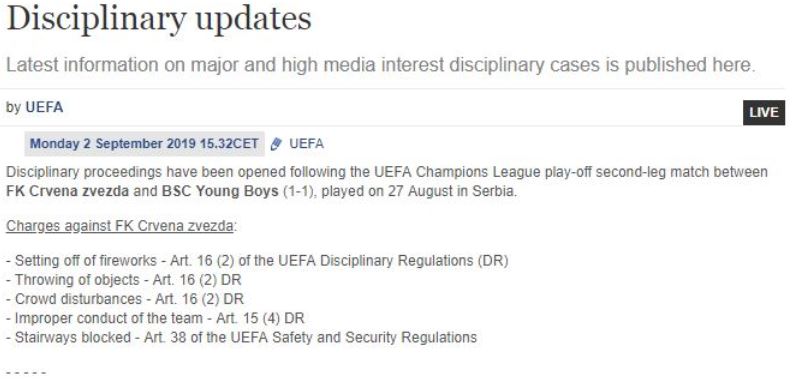The width and height of the screenshot is (794, 390).
Task: Select the Monday 2 September 2019 timestamp
Action: coord(144,144)
